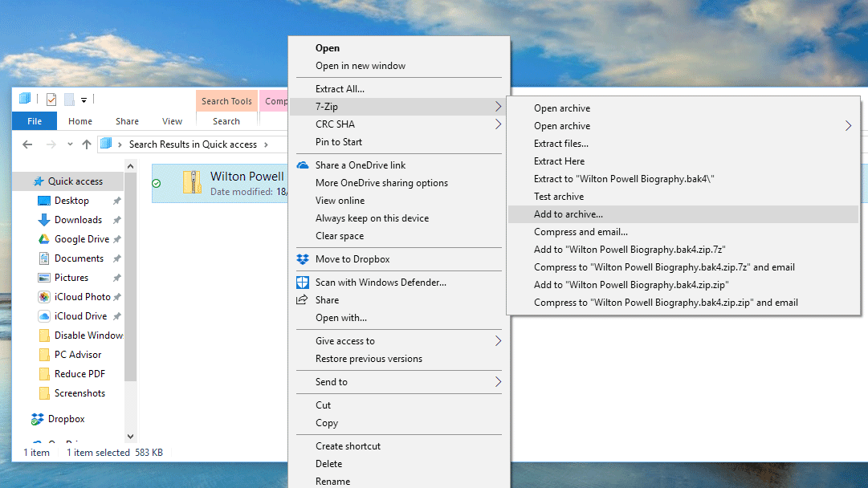Click the back navigation arrow
Image resolution: width=868 pixels, height=488 pixels.
click(x=26, y=144)
